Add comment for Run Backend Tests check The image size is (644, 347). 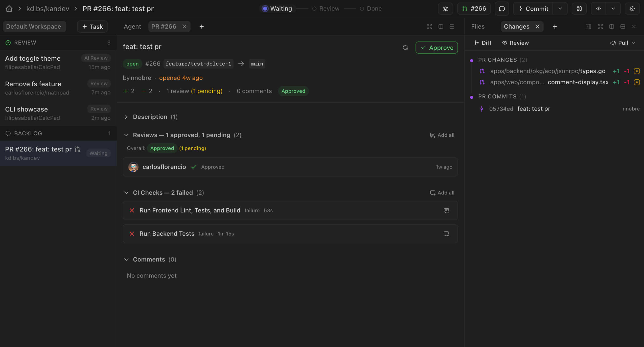click(x=446, y=234)
